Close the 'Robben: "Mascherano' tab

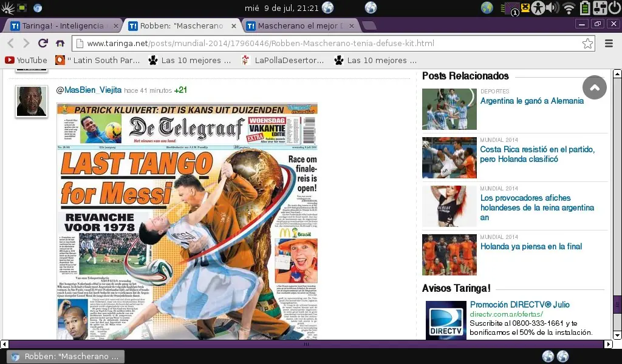[234, 25]
